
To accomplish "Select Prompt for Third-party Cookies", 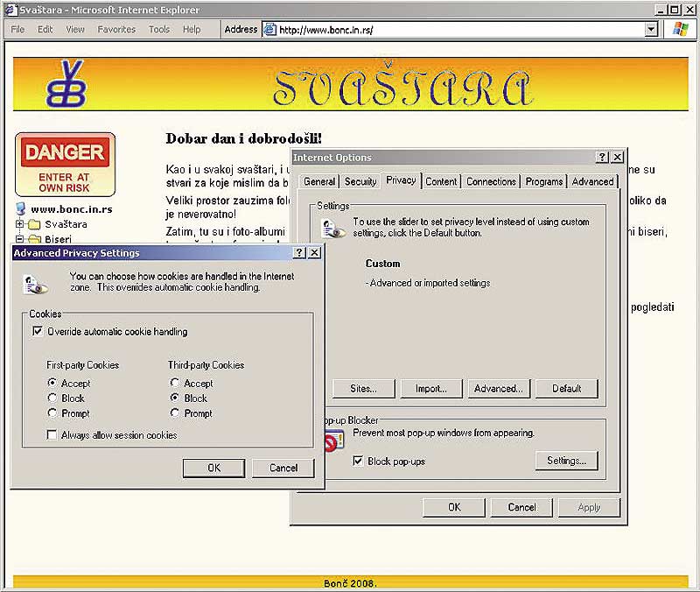I will (x=175, y=412).
